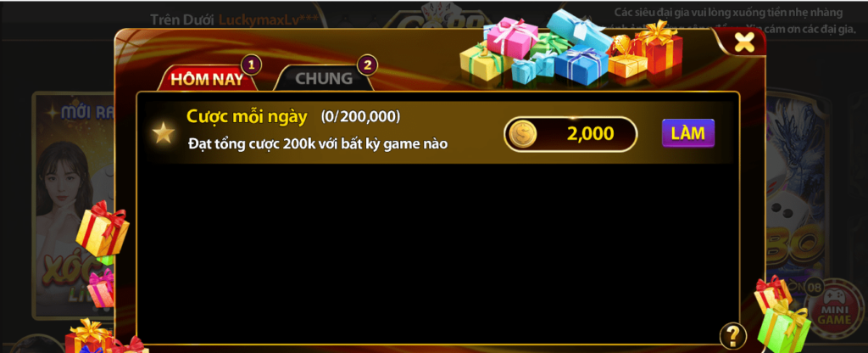
Task: Switch to the HÔM NAY tab
Action: click(x=207, y=79)
